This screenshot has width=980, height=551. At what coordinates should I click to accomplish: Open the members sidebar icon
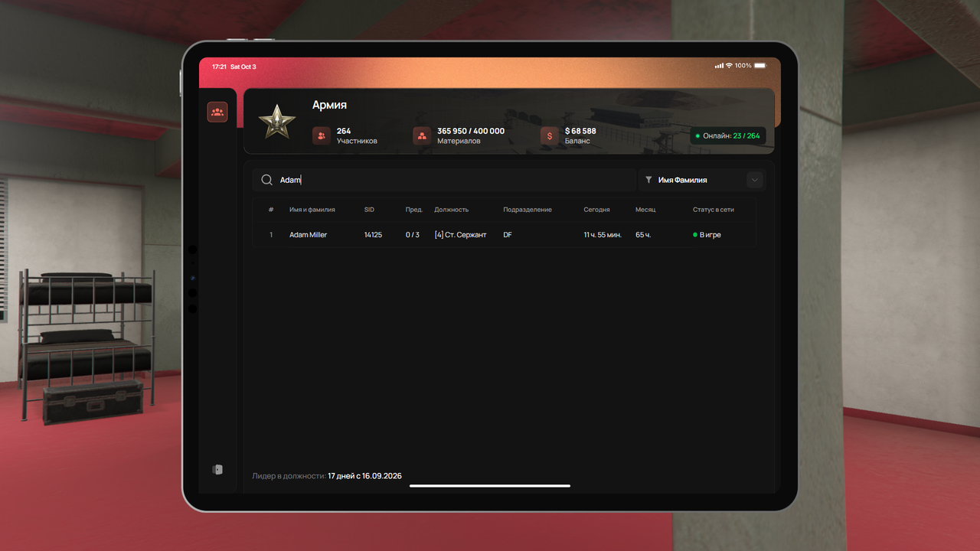coord(217,112)
